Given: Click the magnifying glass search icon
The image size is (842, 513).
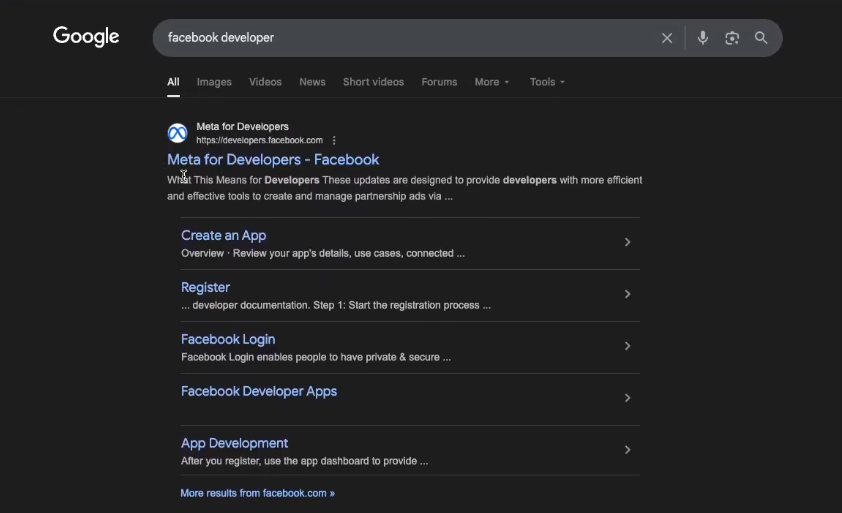Looking at the screenshot, I should coord(761,38).
